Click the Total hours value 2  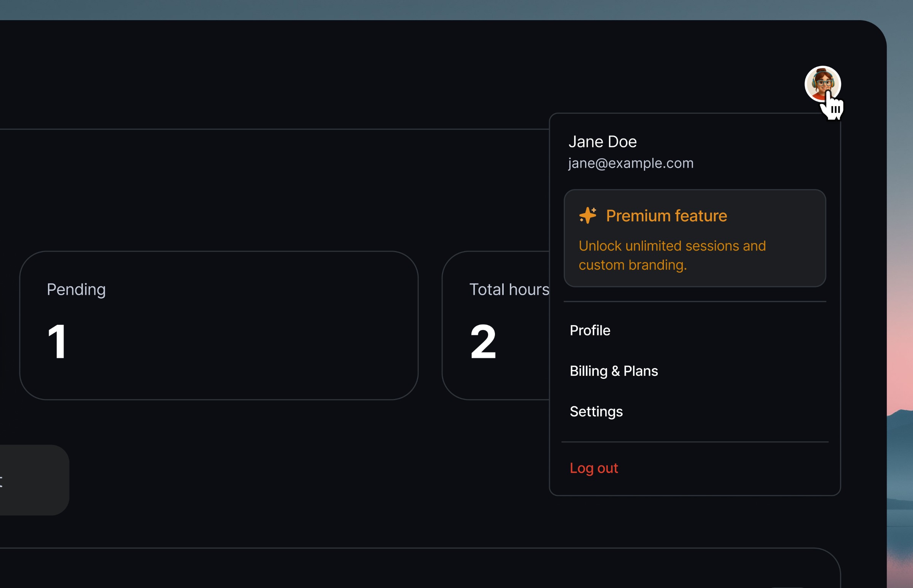483,341
